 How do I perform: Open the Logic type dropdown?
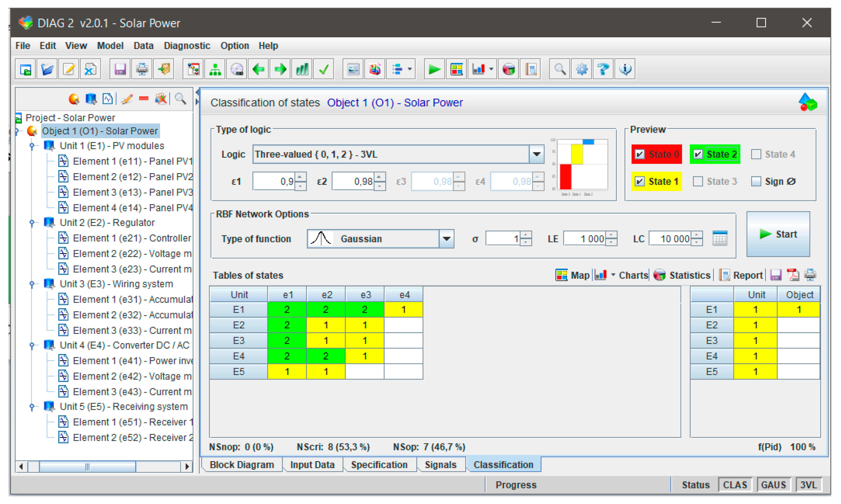[x=537, y=154]
